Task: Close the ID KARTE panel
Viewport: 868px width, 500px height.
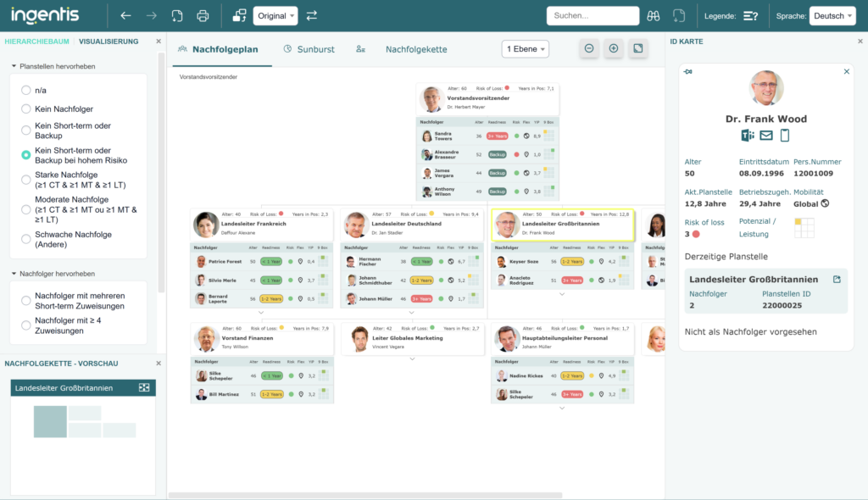Action: tap(860, 41)
